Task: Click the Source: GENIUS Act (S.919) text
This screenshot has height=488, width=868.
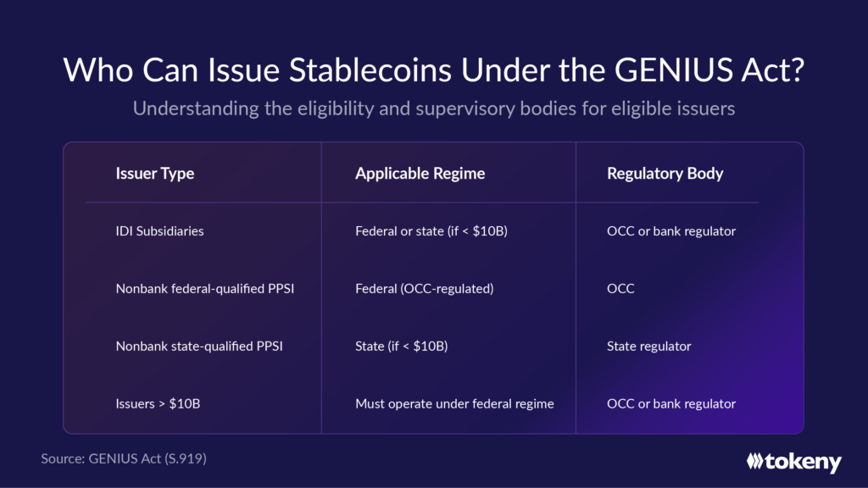Action: click(x=124, y=458)
